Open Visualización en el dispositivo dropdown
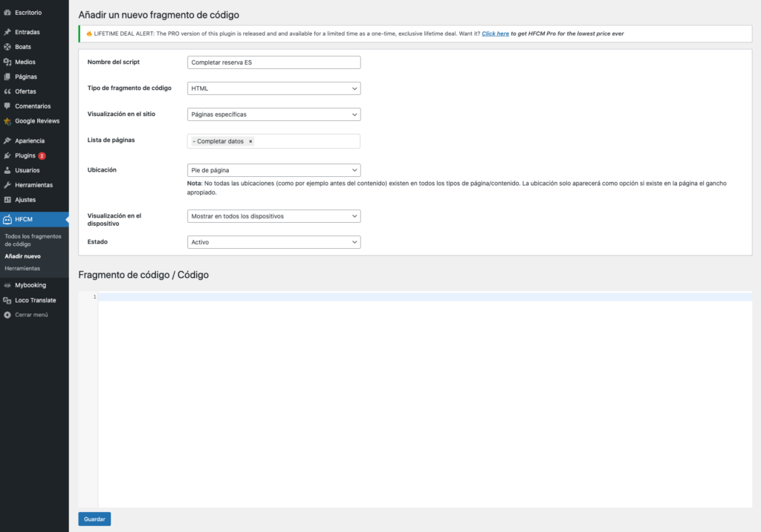The width and height of the screenshot is (761, 532). (273, 216)
